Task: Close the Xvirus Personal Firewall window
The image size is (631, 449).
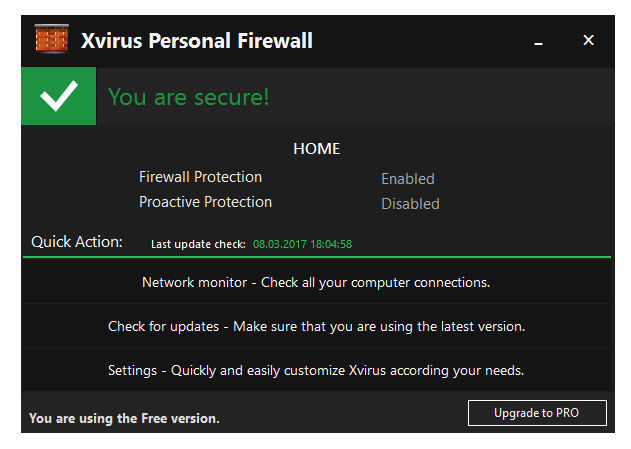Action: point(588,40)
